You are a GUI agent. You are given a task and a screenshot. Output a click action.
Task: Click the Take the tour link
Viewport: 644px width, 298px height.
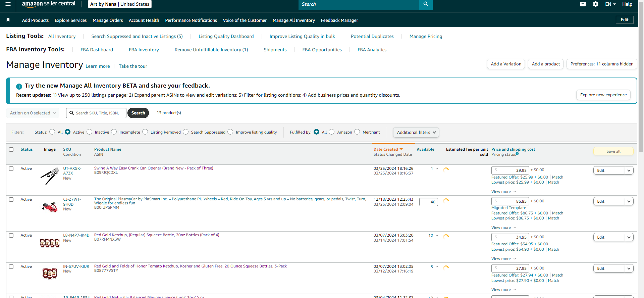coord(133,66)
